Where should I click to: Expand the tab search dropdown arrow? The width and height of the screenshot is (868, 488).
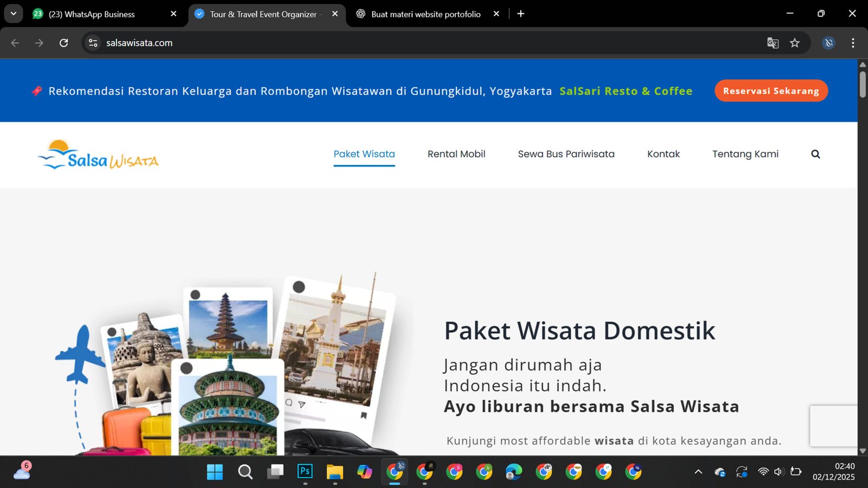pyautogui.click(x=14, y=14)
